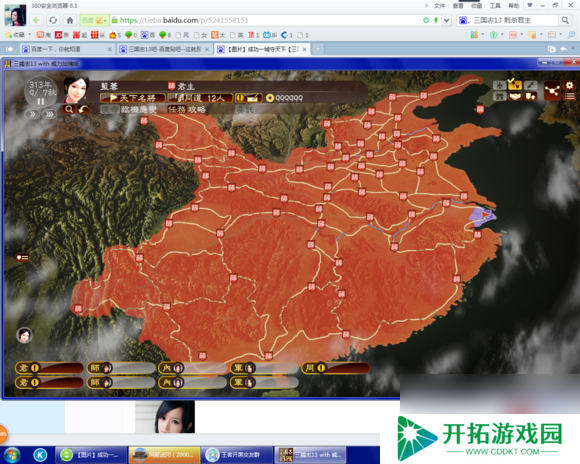This screenshot has height=464, width=580.
Task: Open the 同道 12人 companions panel
Action: tap(200, 98)
